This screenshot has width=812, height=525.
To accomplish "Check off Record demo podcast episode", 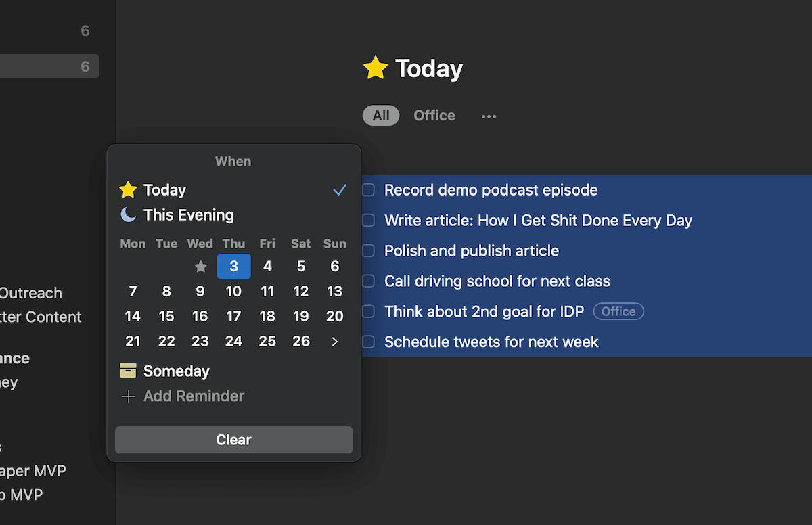I will click(367, 190).
